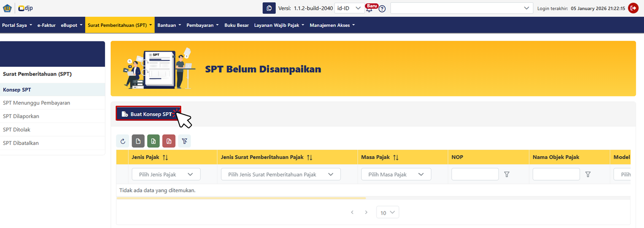Expand the Pilih Jenis Pajak dropdown
Viewport: 644px width, 228px height.
(166, 175)
